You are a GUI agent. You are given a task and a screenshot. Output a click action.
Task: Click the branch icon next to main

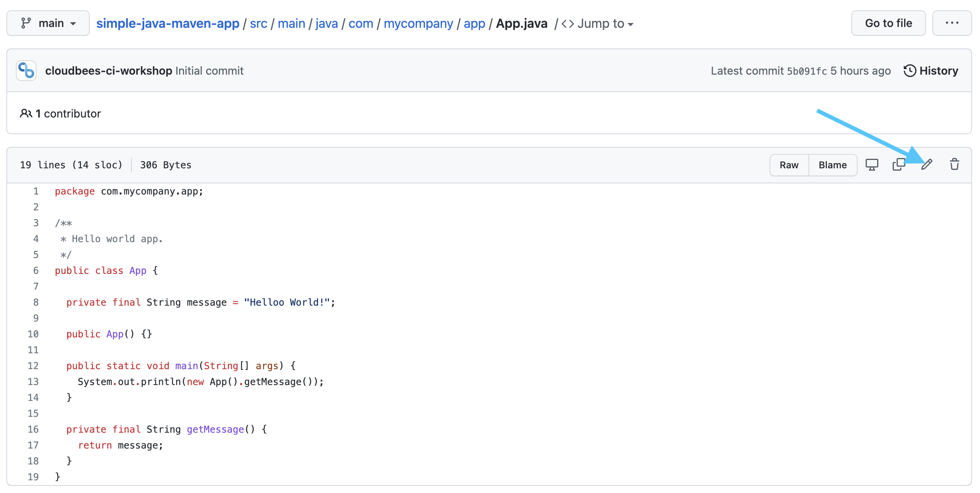(26, 23)
